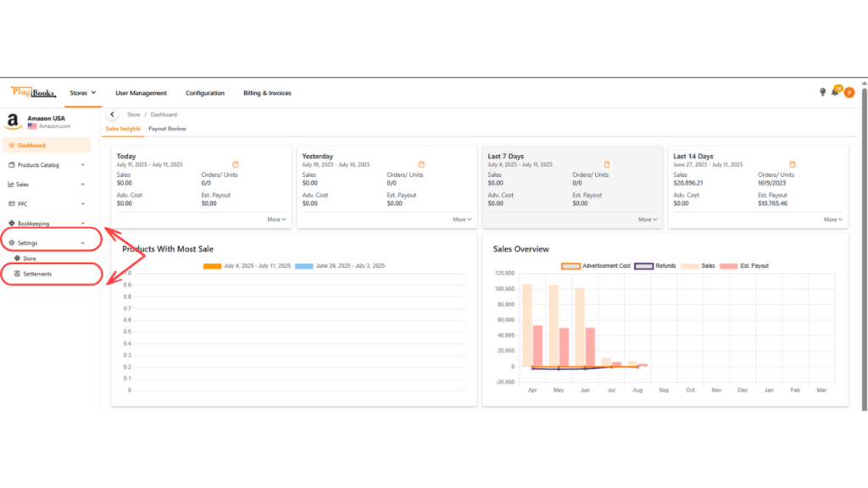Click the PPC sidebar icon
This screenshot has height=488, width=868.
point(12,203)
